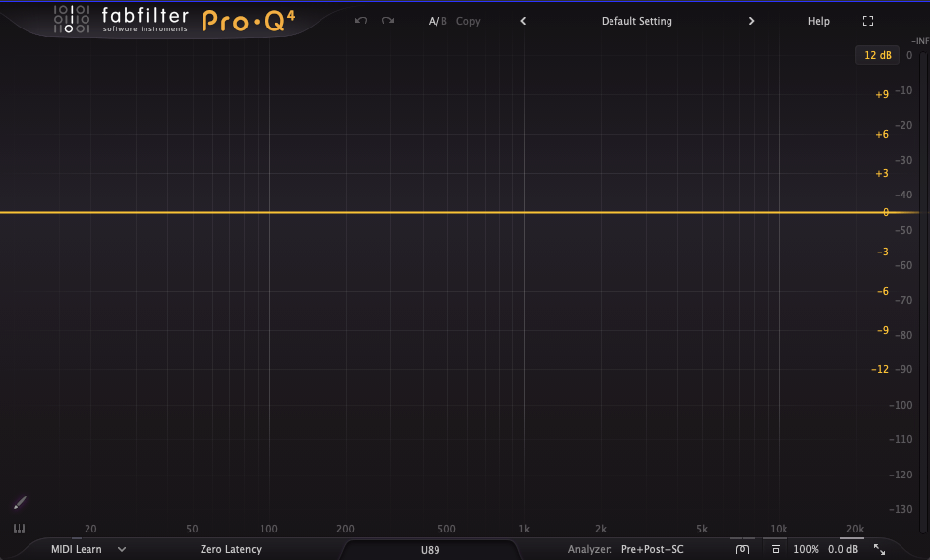Click the redo arrow icon
The width and height of the screenshot is (930, 560).
[x=388, y=21]
